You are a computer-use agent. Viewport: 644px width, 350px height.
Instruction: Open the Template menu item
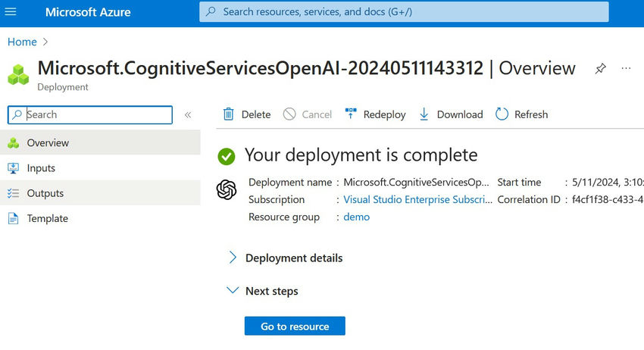pyautogui.click(x=47, y=218)
